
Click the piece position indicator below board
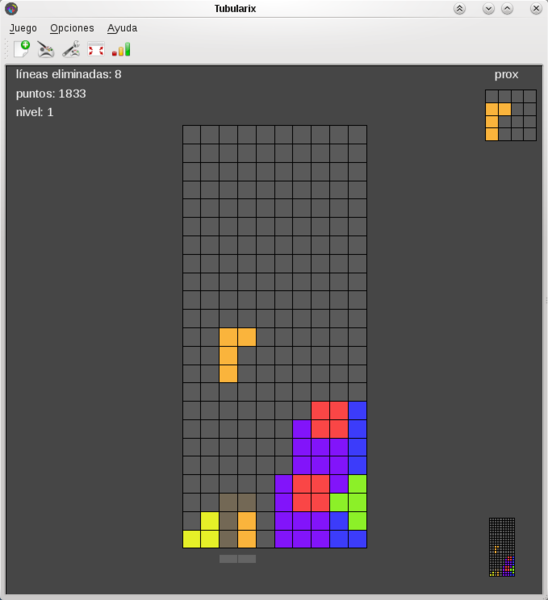(238, 559)
